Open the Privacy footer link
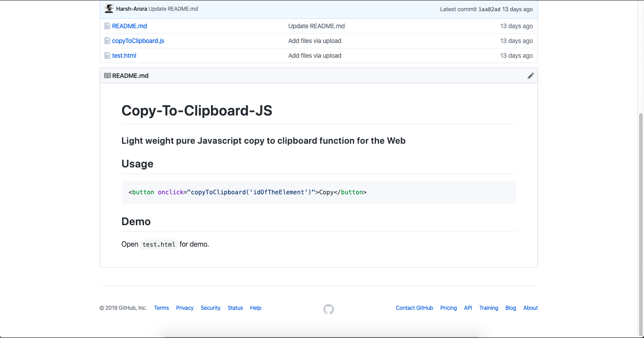The width and height of the screenshot is (644, 338). [185, 308]
